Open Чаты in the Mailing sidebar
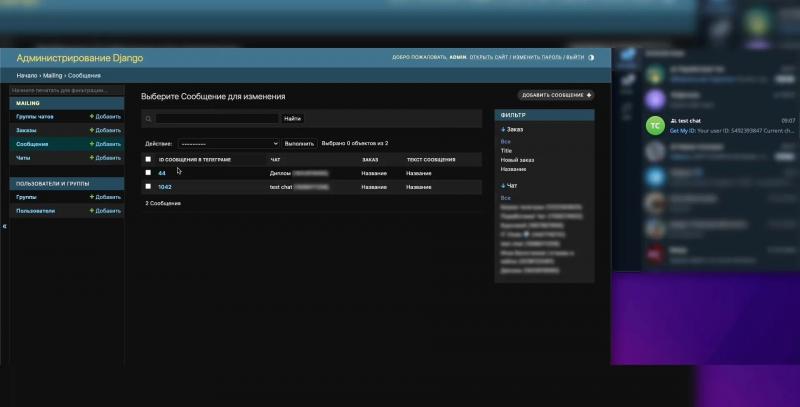800x407 pixels. (23, 158)
